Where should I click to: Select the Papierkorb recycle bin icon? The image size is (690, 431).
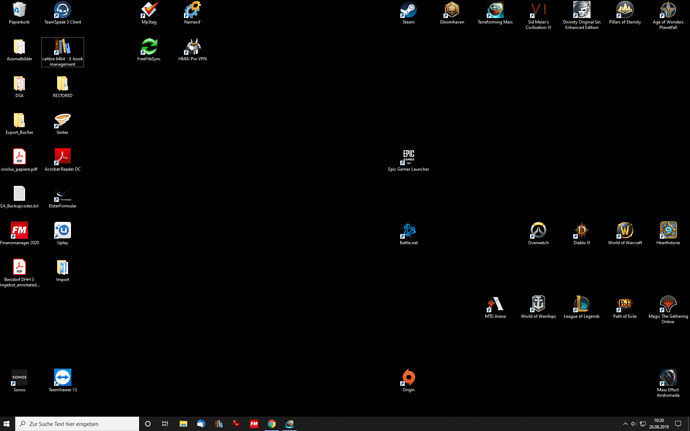click(19, 13)
